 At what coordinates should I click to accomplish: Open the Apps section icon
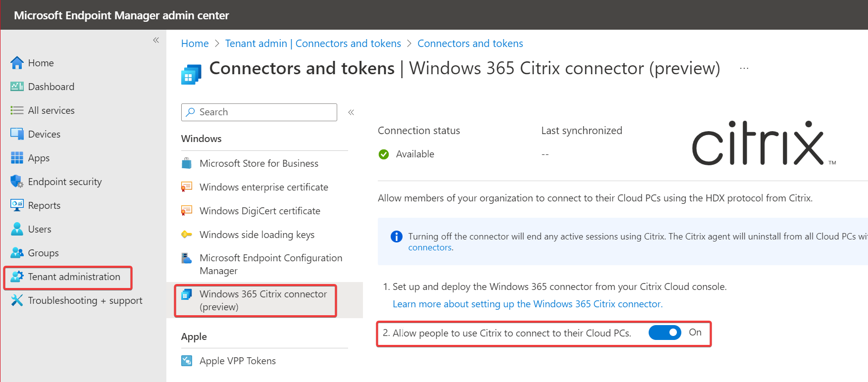[x=16, y=158]
